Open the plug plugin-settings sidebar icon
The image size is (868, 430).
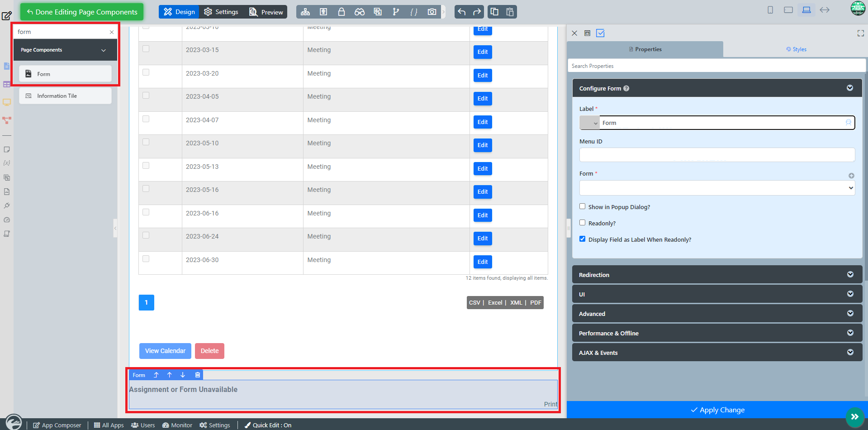pyautogui.click(x=6, y=205)
